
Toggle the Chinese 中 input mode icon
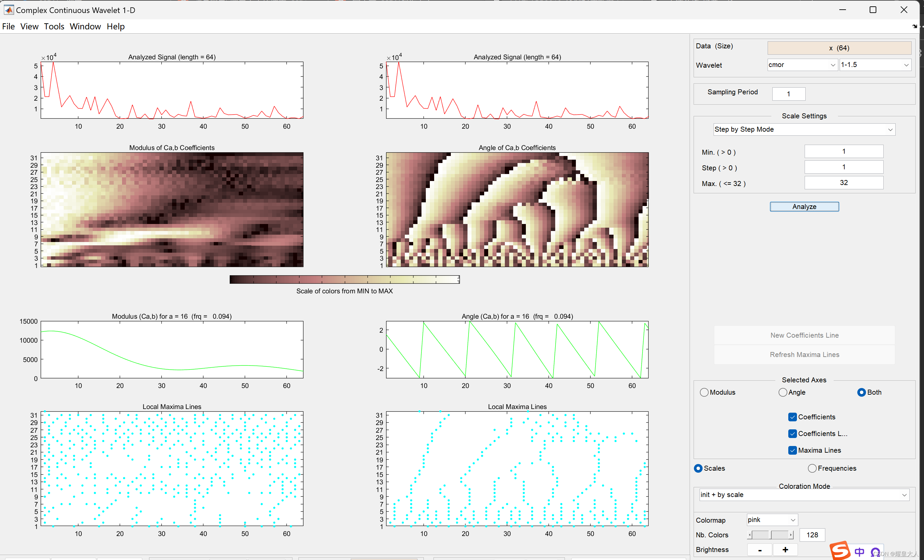pos(859,552)
